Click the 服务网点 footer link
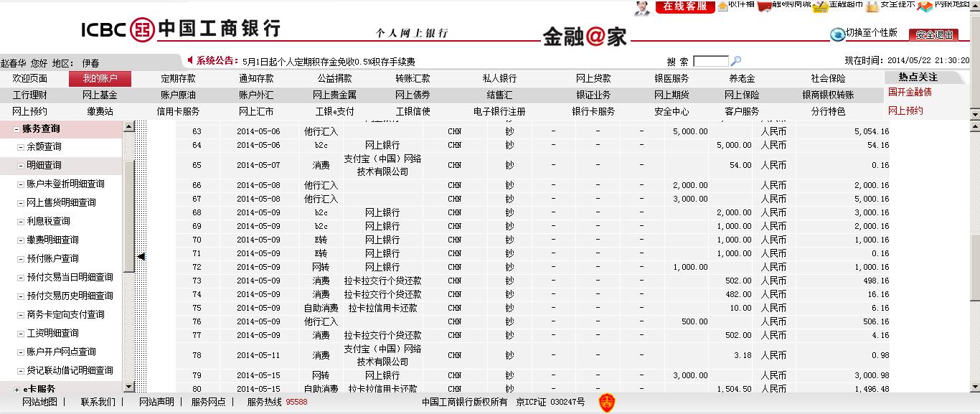 coord(208,402)
